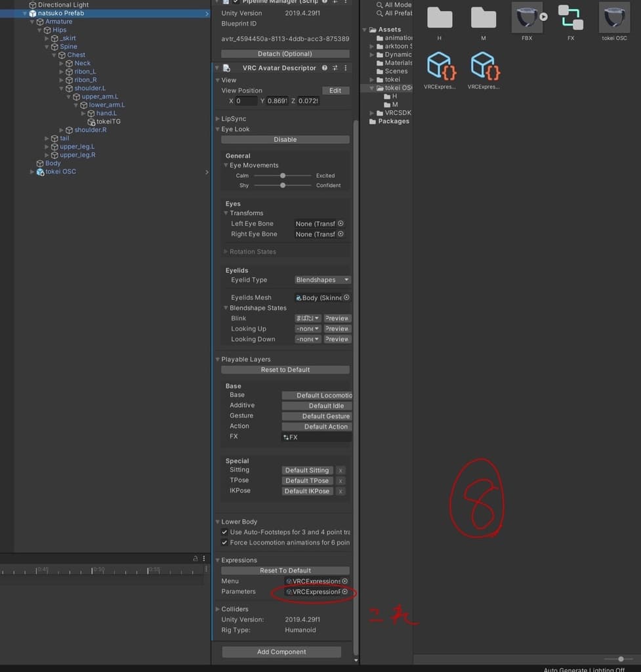Toggle Use Auto-Footsteps checkbox
The image size is (641, 672).
point(225,532)
